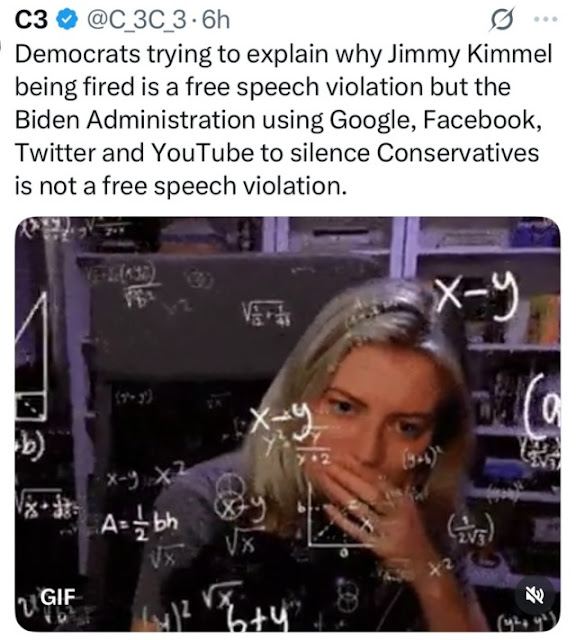Click the 'A=½bh' formula in the GIF
The height and width of the screenshot is (640, 576).
point(139,526)
